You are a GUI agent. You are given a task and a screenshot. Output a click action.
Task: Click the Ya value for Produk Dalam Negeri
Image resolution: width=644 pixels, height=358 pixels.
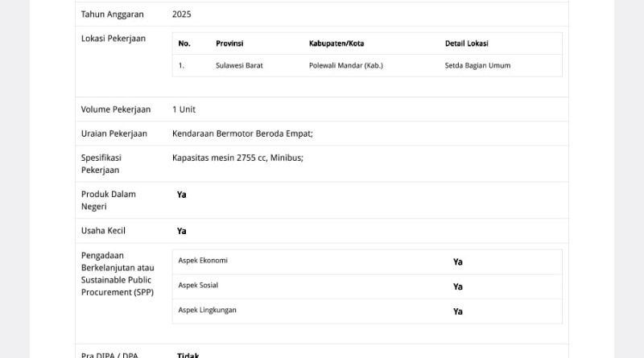(x=182, y=195)
